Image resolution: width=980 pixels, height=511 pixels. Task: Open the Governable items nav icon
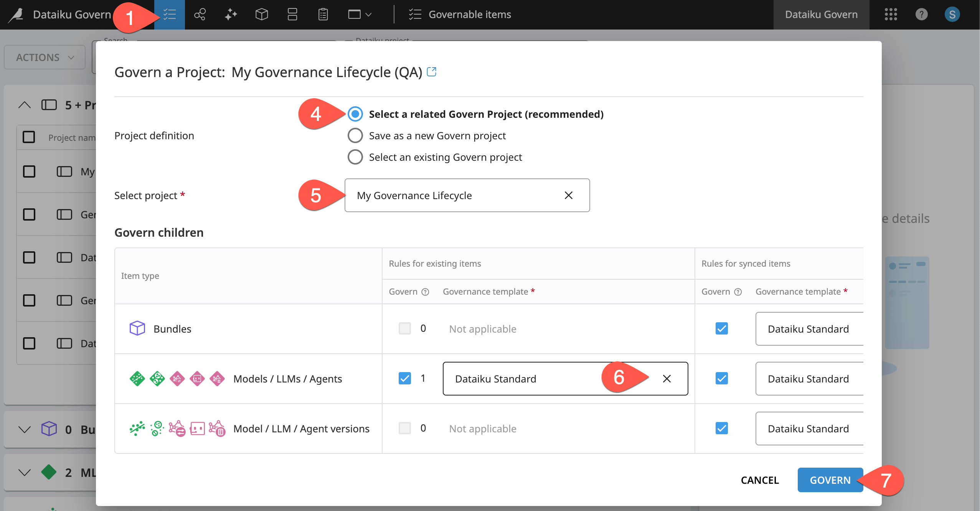point(169,15)
